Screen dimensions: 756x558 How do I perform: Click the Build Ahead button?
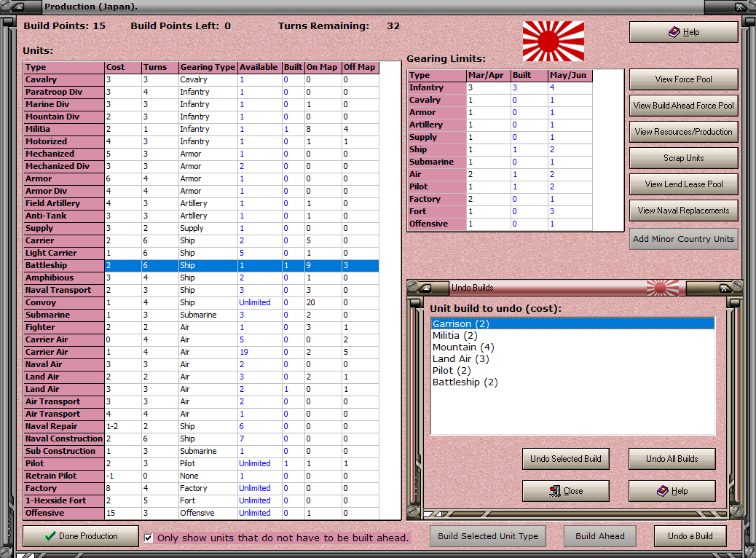coord(599,536)
